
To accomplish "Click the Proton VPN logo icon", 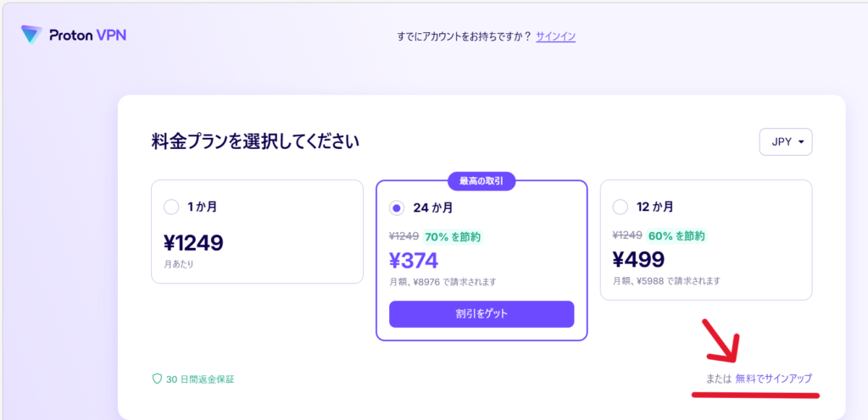I will pos(31,35).
